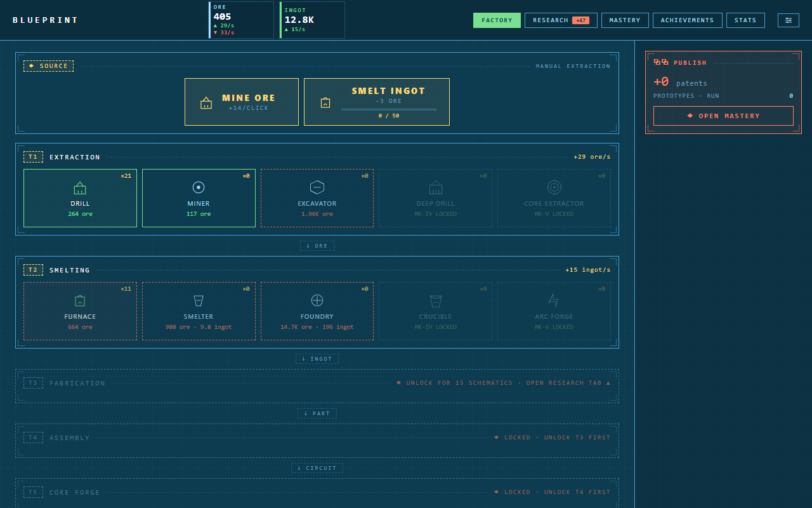The image size is (812, 508).
Task: Click the Miner circular icon
Action: [199, 187]
